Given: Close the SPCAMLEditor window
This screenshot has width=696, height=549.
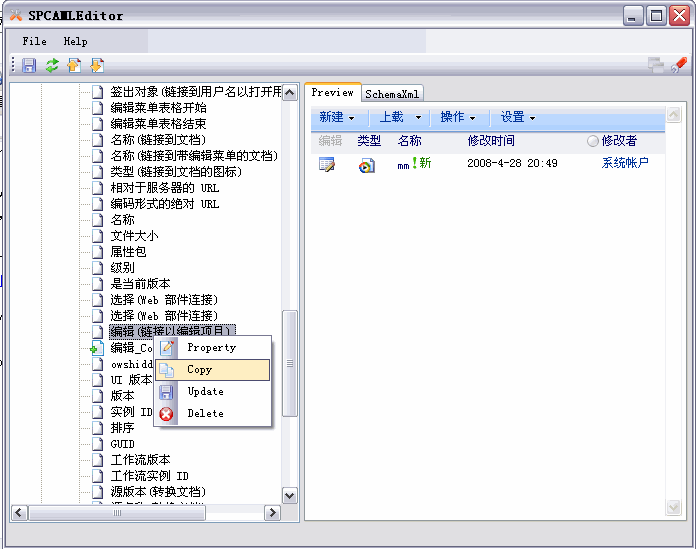Looking at the screenshot, I should [x=680, y=16].
